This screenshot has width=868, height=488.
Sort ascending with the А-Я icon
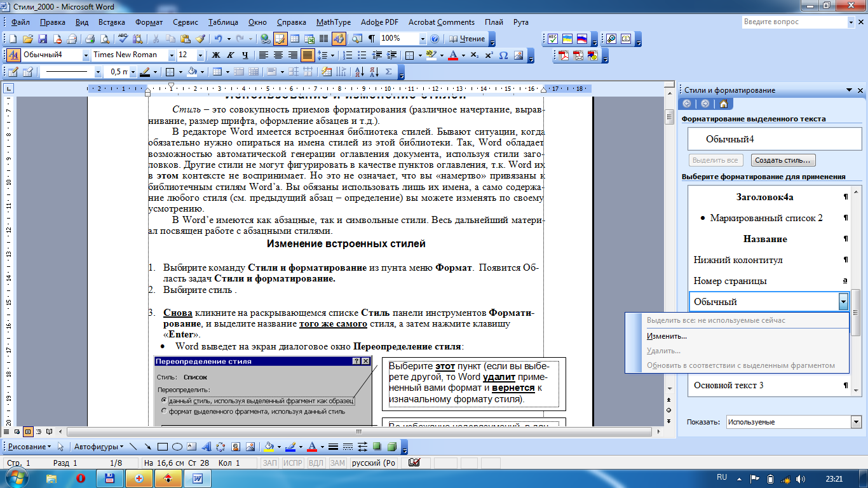tap(360, 72)
